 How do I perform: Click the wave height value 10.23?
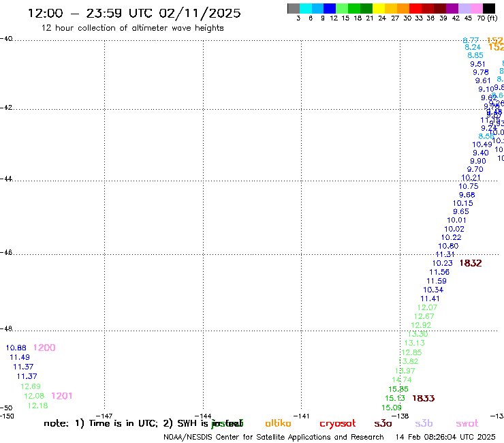[x=442, y=263]
